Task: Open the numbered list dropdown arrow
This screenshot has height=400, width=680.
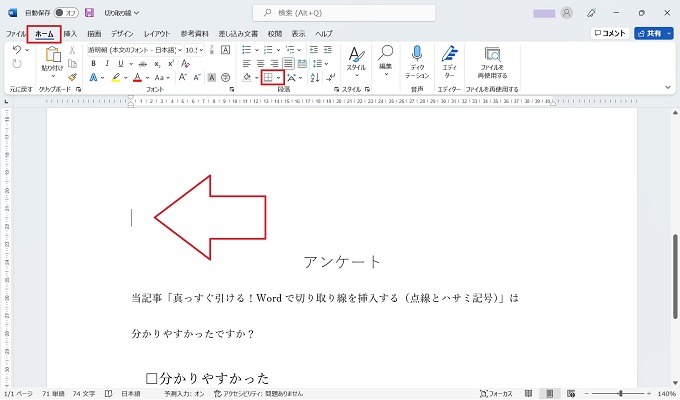Action: pos(278,50)
